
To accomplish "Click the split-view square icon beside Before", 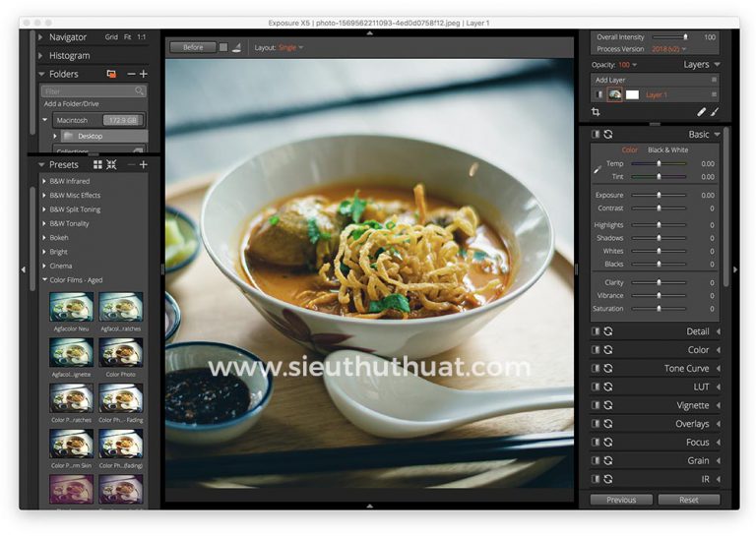I will (223, 47).
